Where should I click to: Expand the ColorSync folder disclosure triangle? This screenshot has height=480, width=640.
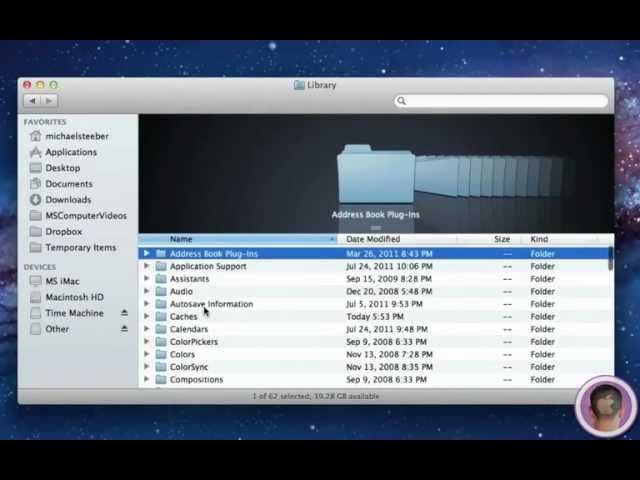click(147, 367)
